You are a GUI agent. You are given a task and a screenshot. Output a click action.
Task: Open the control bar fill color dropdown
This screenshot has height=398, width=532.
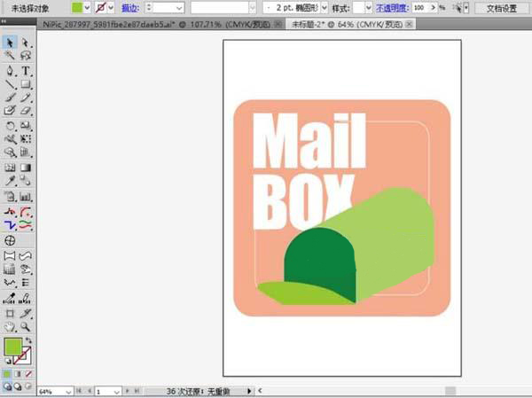(x=87, y=7)
